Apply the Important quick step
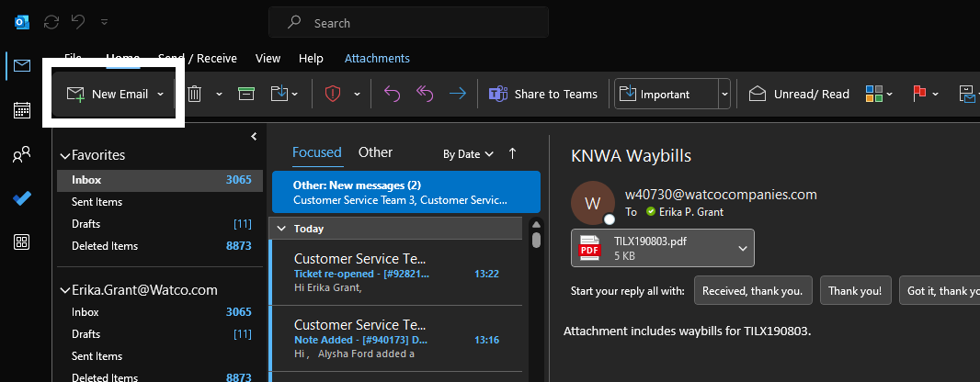Screen dimensions: 980x382 click(666, 95)
